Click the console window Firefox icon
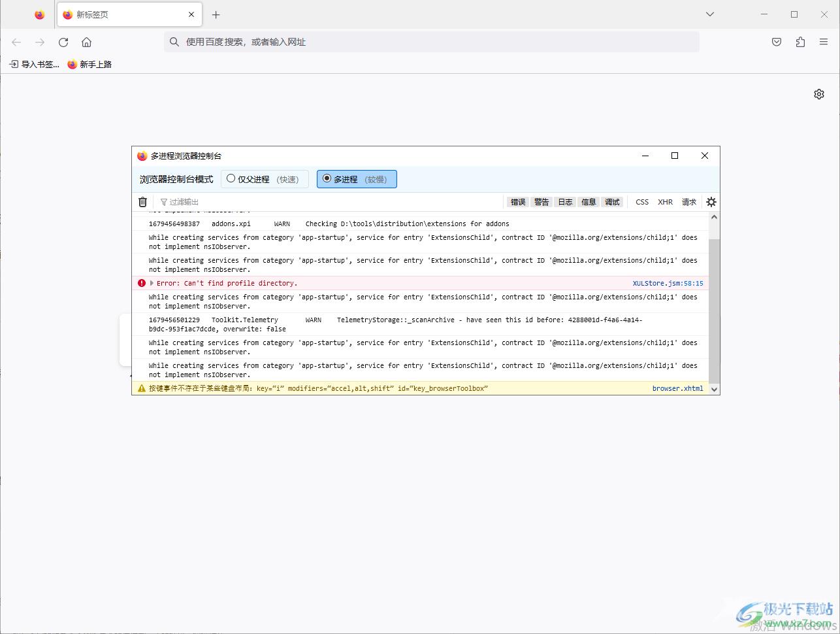The width and height of the screenshot is (840, 634). click(142, 156)
